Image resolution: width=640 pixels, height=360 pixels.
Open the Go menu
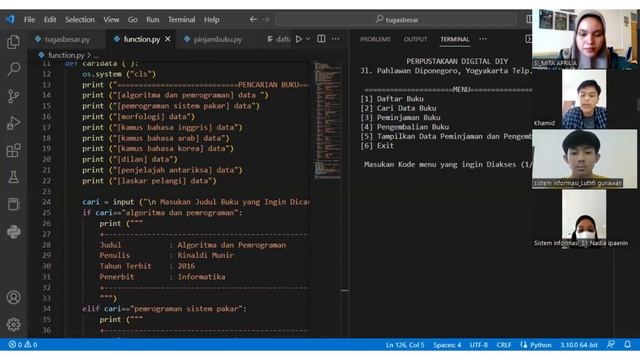133,20
